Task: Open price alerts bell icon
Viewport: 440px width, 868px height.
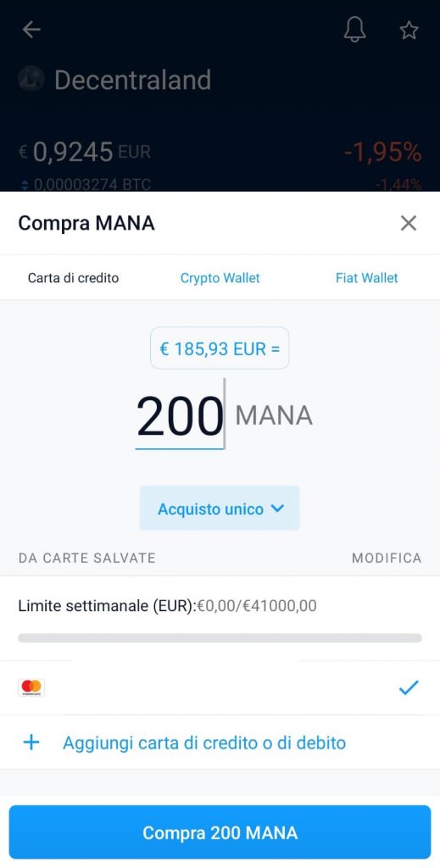Action: (354, 30)
